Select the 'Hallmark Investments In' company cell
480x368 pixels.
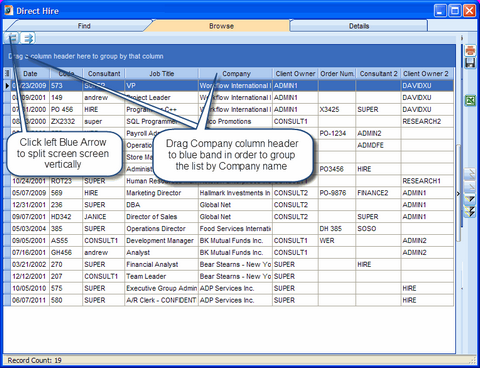(x=235, y=193)
